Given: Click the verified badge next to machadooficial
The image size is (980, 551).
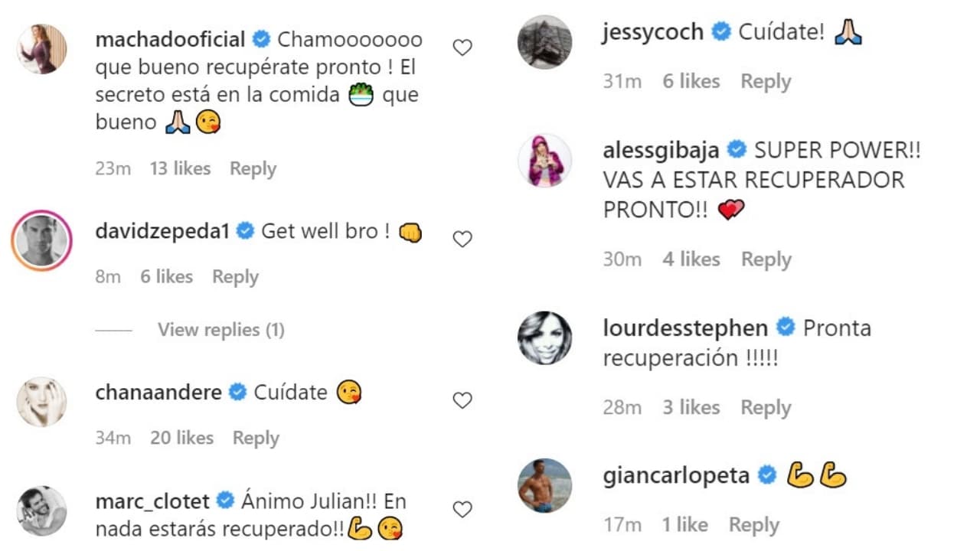Looking at the screenshot, I should coord(261,38).
